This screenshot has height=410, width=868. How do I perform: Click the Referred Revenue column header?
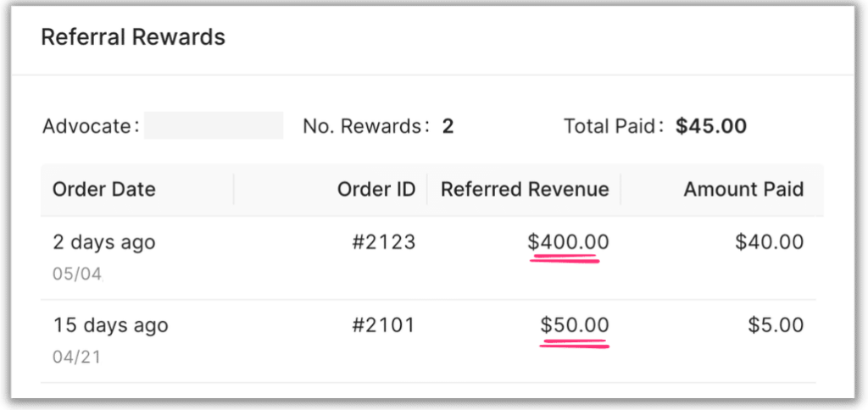point(525,190)
